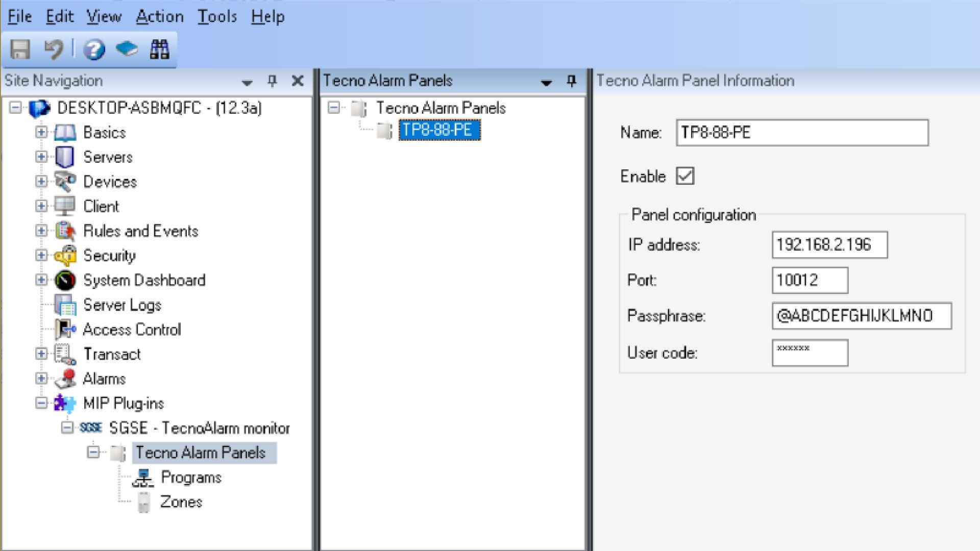The height and width of the screenshot is (551, 980).
Task: Select the Programs item under MIP Plug-ins
Action: pos(189,477)
